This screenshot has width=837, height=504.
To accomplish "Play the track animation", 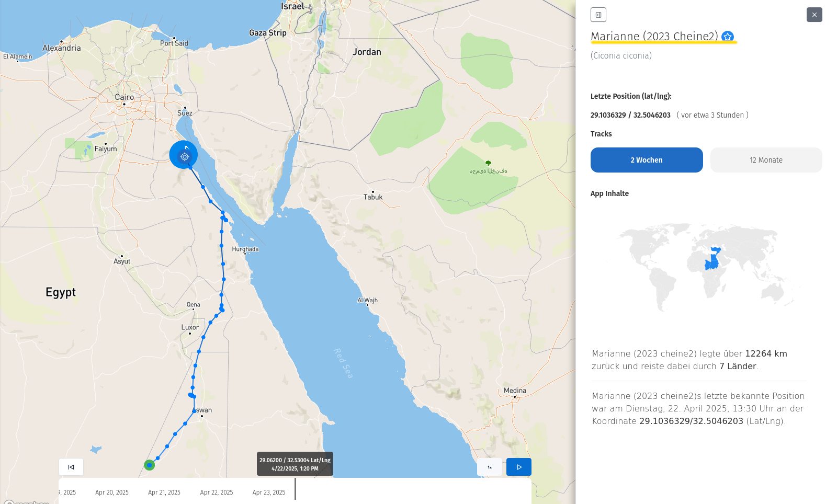I will point(518,467).
